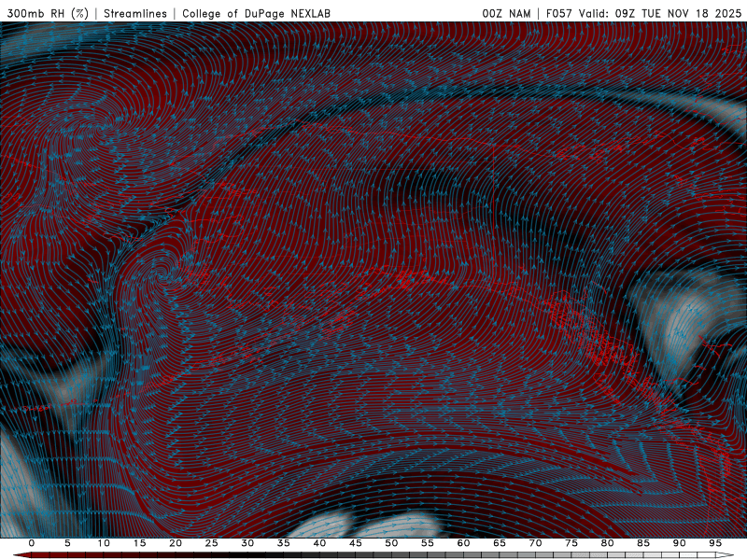Click the colorbar label "5"
Viewport: 747px width, 560px height.
click(x=67, y=543)
